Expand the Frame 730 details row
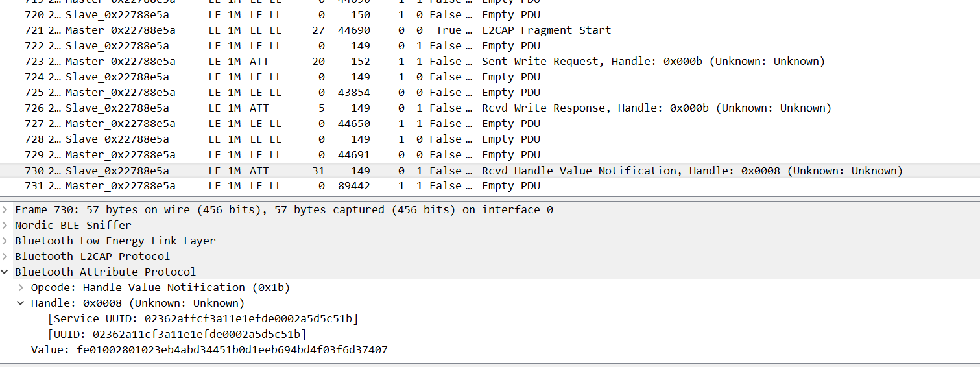This screenshot has height=367, width=980. pos(6,209)
